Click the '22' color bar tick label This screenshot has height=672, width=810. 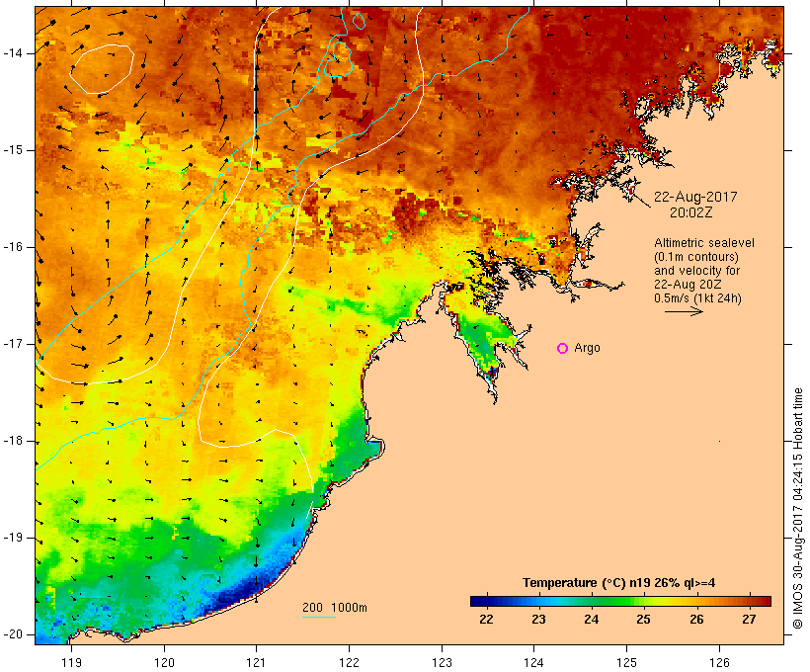pyautogui.click(x=486, y=619)
